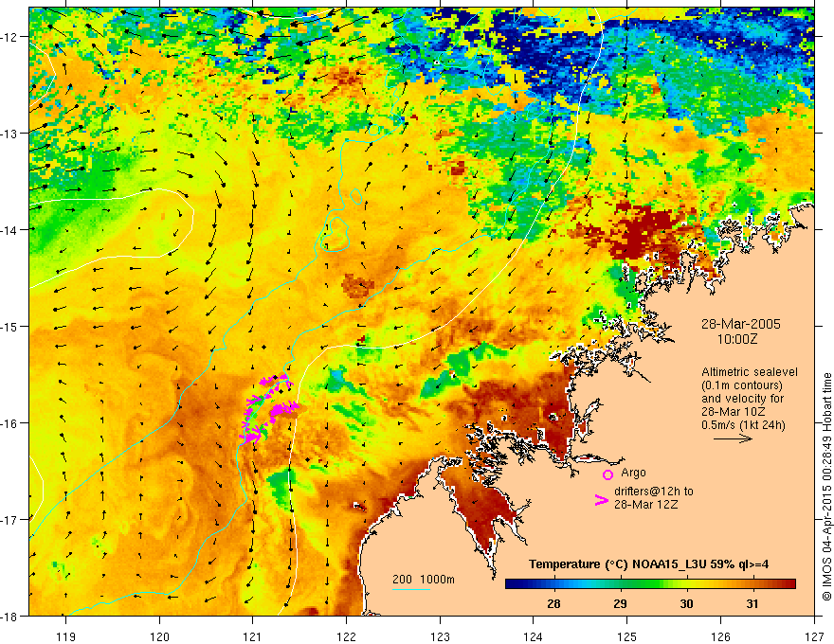Click the longitude axis label '122'
The height and width of the screenshot is (644, 834).
point(346,636)
